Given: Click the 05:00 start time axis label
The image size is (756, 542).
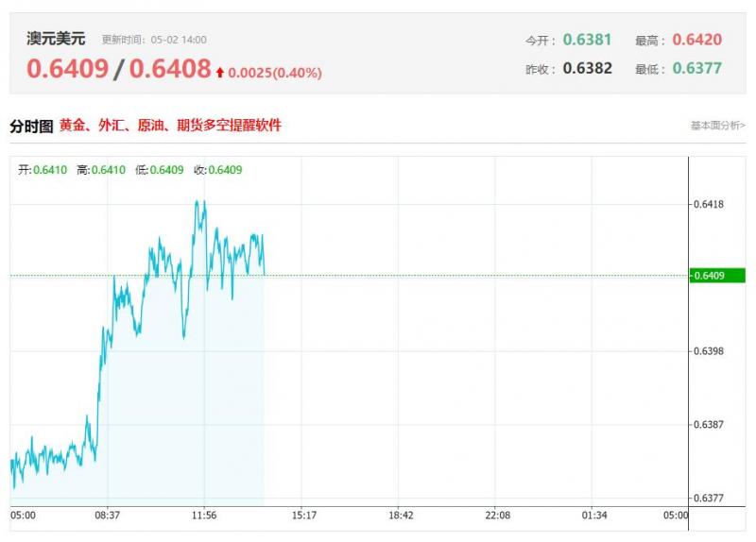Looking at the screenshot, I should tap(23, 516).
